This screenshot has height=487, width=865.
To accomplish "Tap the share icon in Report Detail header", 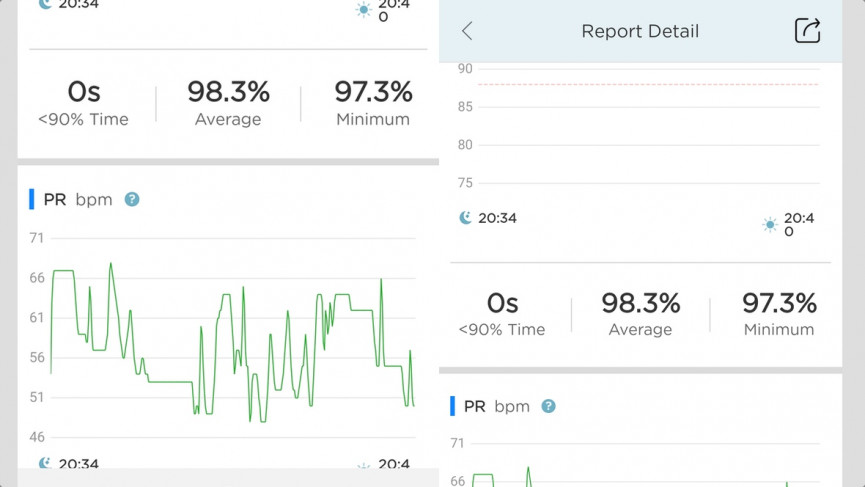I will point(807,31).
